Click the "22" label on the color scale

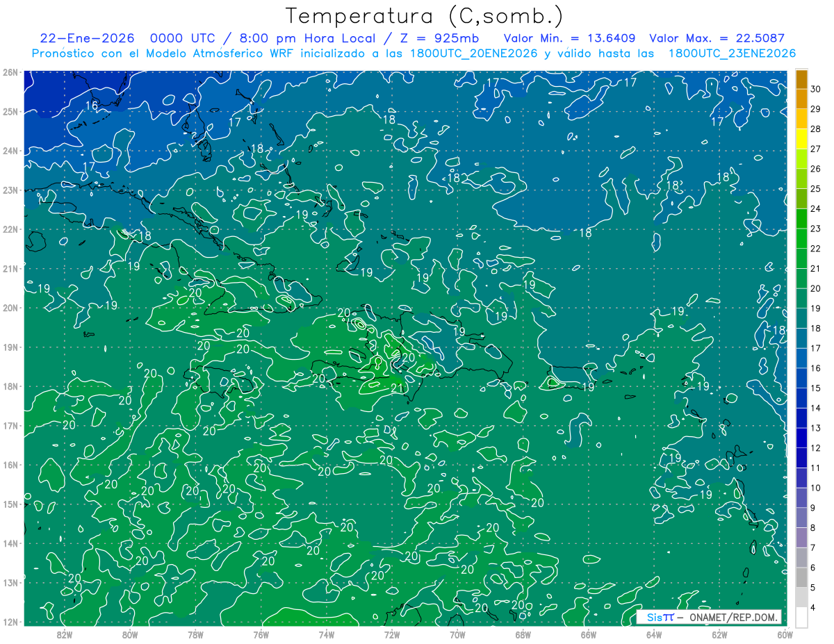pos(815,249)
